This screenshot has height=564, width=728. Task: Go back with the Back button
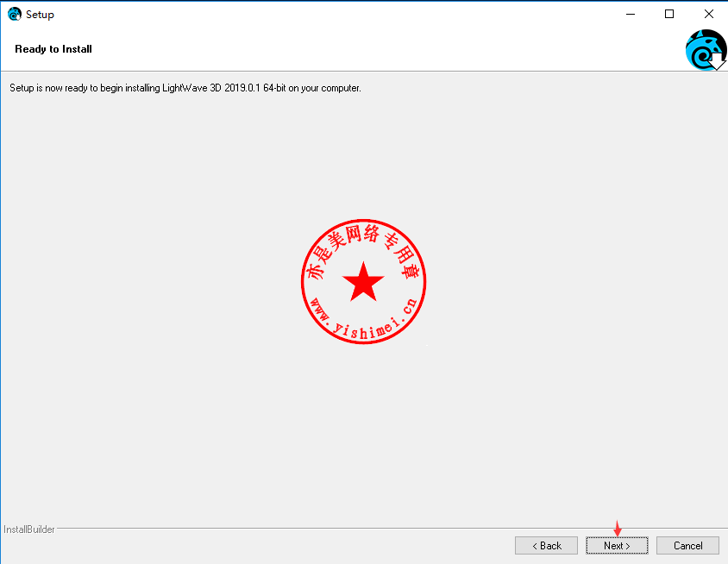click(546, 545)
